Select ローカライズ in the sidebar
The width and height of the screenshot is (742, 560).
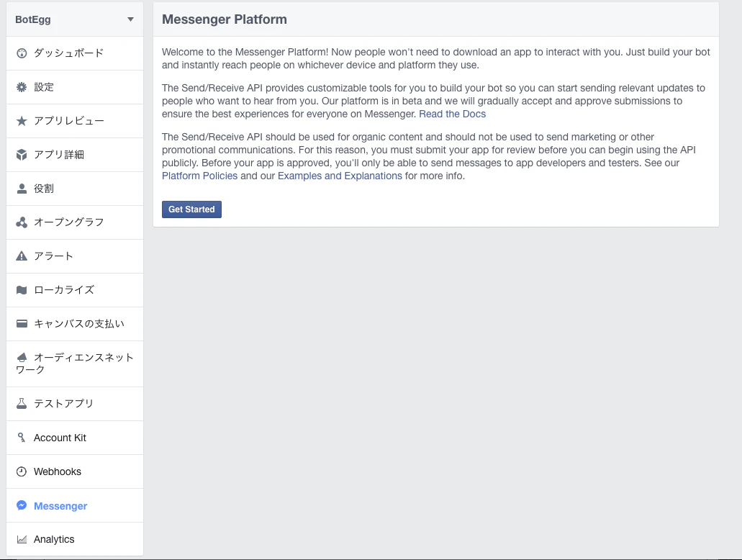click(75, 290)
